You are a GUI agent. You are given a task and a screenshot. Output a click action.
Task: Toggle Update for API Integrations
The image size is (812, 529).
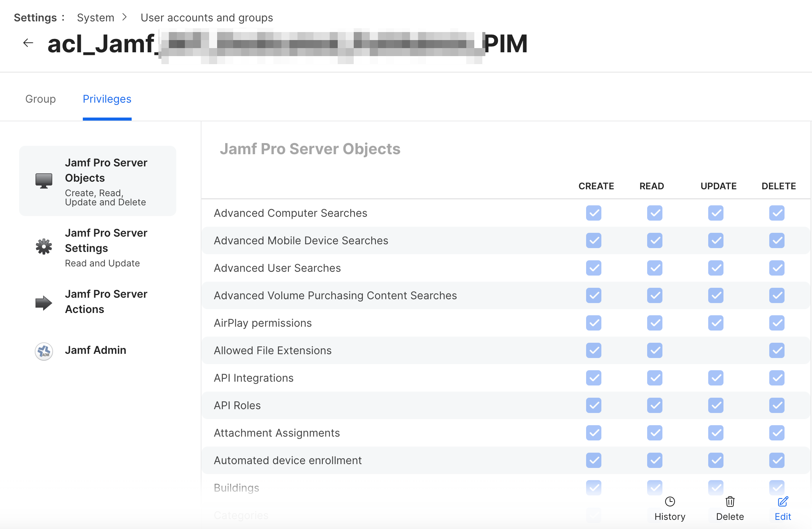pos(716,378)
